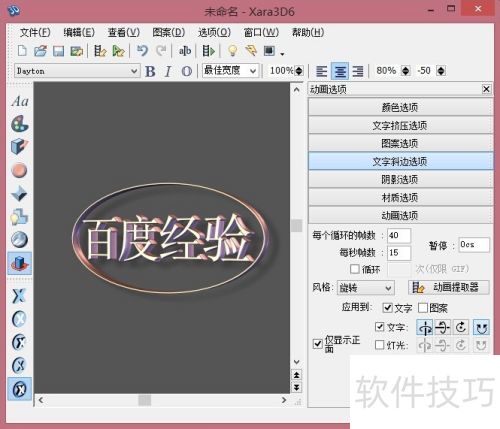Open the 图案(D) menu

click(169, 33)
